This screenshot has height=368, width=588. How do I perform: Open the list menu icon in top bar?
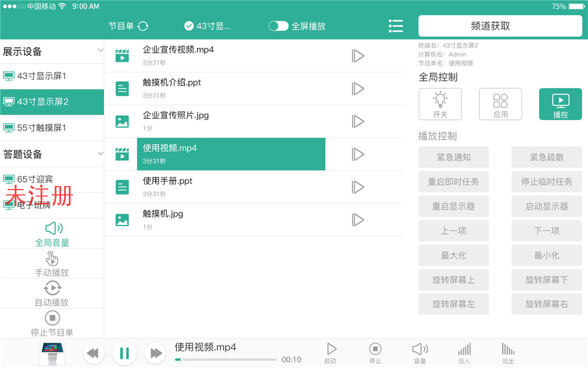tap(396, 26)
